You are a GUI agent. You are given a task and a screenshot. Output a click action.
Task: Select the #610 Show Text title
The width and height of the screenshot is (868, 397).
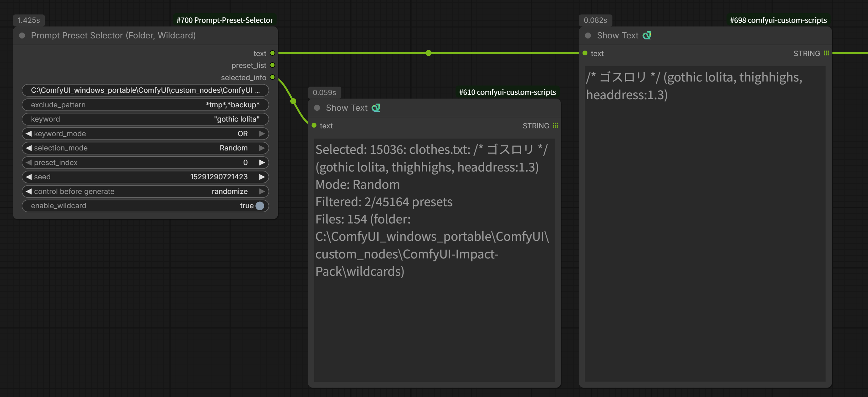click(347, 108)
